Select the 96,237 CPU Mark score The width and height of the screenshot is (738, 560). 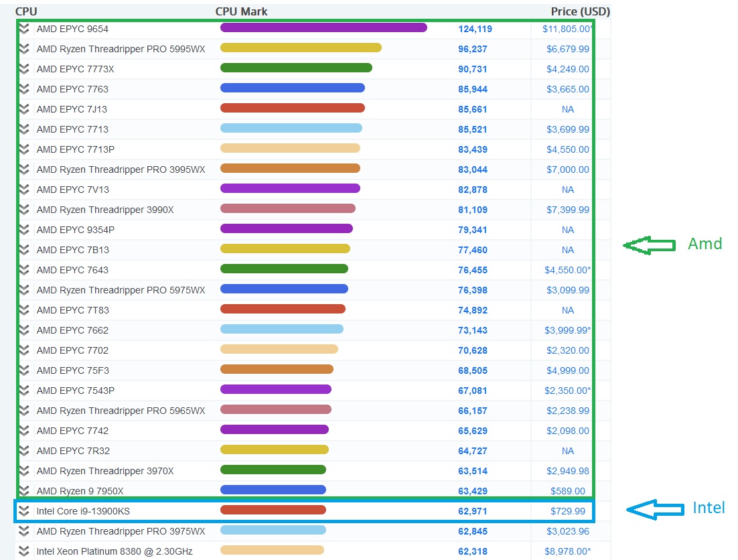(x=473, y=49)
